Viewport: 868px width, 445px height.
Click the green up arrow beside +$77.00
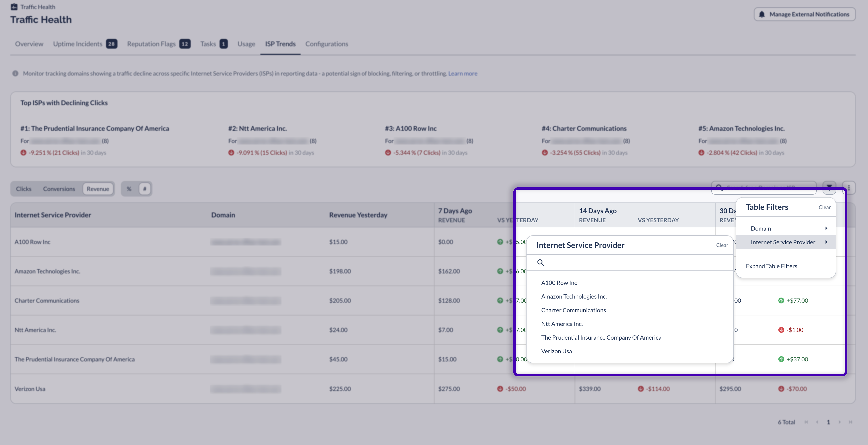coord(781,300)
